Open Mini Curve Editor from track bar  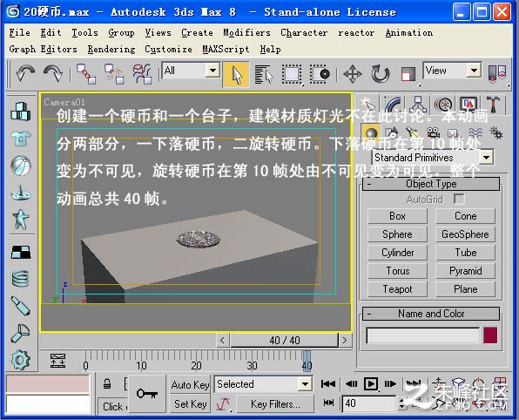pyautogui.click(x=58, y=361)
